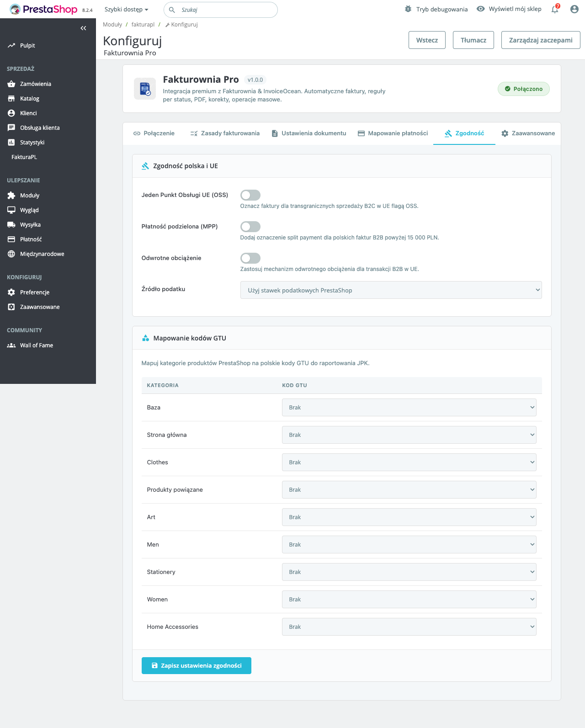This screenshot has width=585, height=728.
Task: Open the Szybki dostęp dropdown menu
Action: click(x=126, y=10)
